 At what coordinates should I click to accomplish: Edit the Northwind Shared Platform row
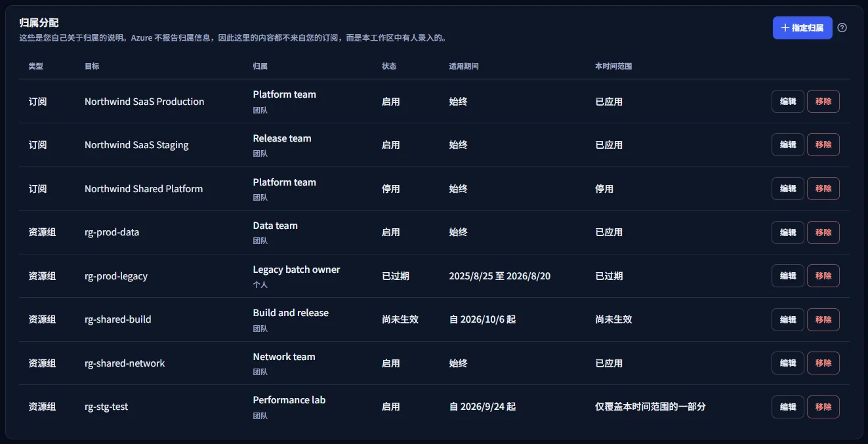(788, 189)
